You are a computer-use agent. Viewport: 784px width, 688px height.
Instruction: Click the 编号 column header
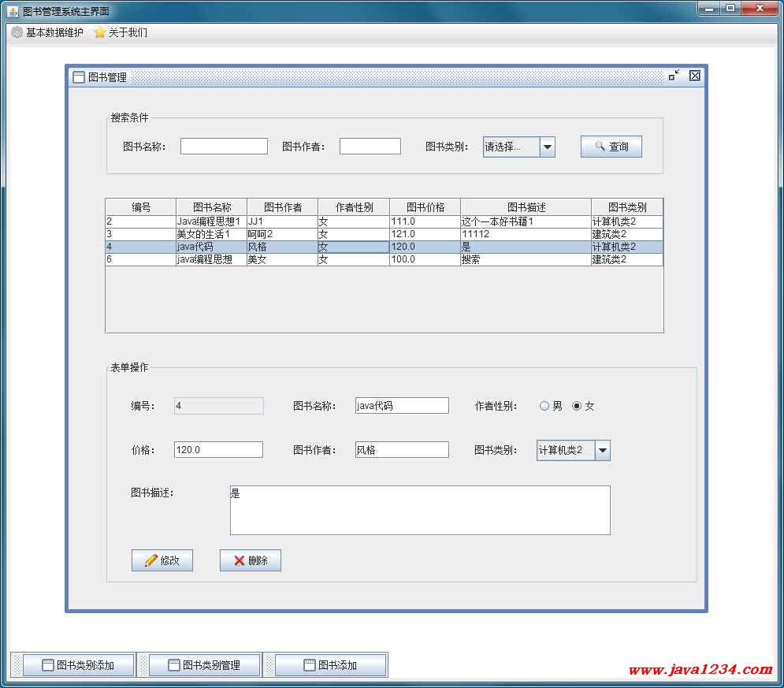[x=141, y=207]
